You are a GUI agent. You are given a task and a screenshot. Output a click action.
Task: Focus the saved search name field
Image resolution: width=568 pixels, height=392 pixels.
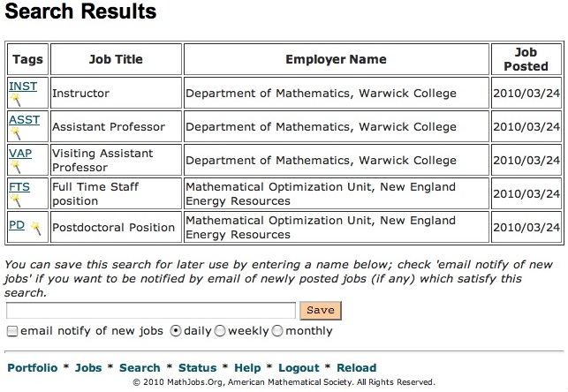pos(151,311)
